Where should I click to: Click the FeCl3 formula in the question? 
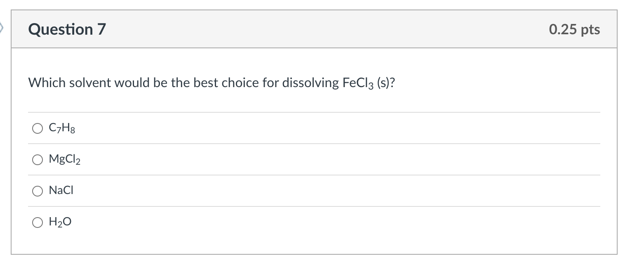point(358,83)
